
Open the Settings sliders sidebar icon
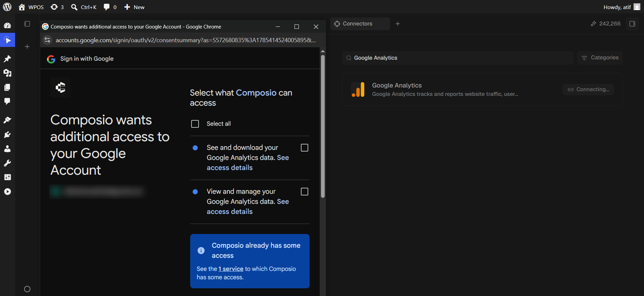coord(7,177)
